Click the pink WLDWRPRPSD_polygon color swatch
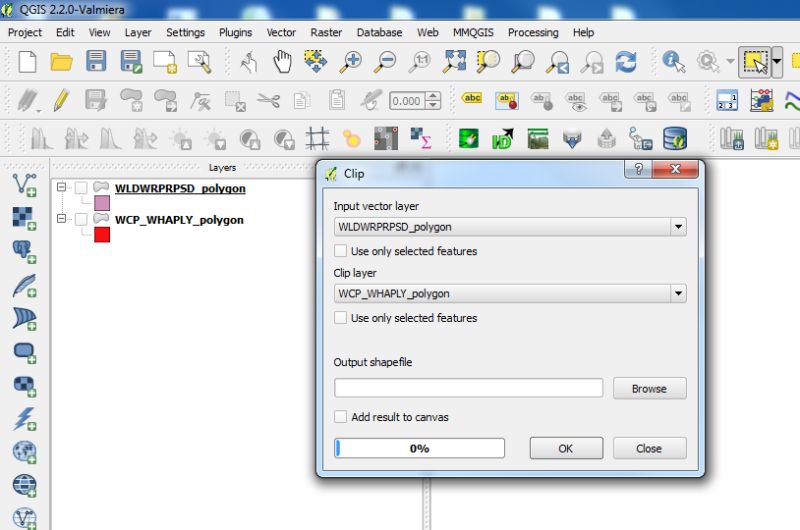The height and width of the screenshot is (530, 800). 102,203
